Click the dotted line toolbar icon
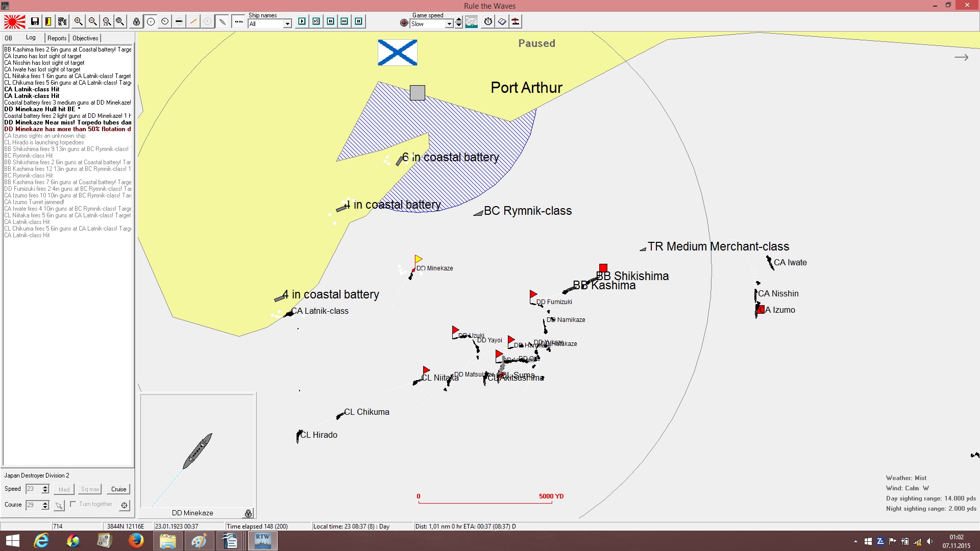The height and width of the screenshot is (551, 980). 238,21
